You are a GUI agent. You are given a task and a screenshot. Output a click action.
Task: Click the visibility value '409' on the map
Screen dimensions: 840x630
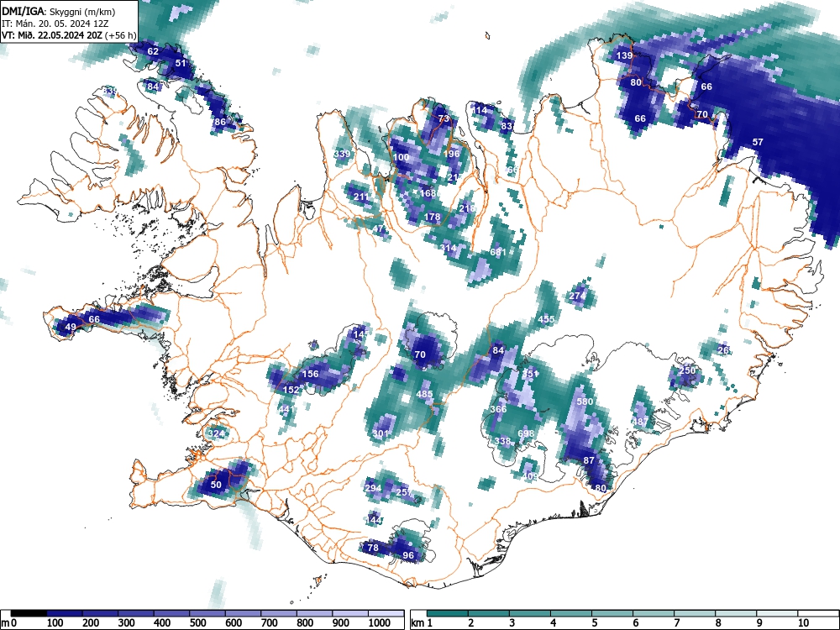(530, 475)
